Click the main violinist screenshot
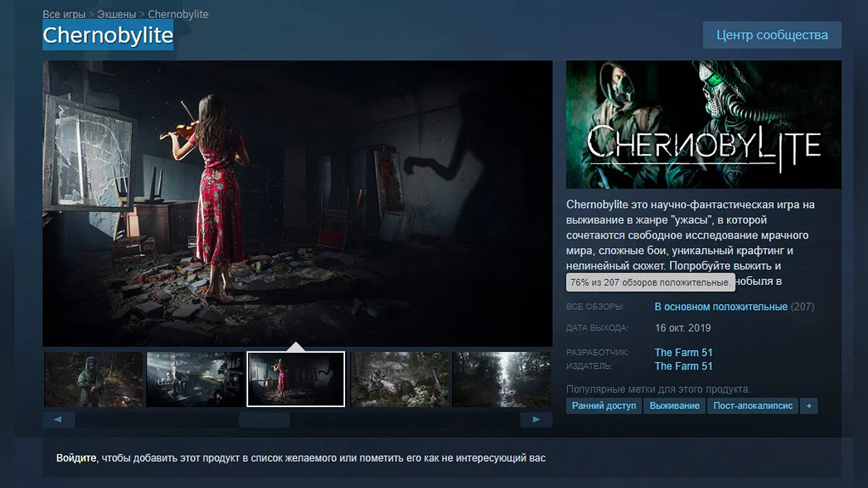 (297, 203)
